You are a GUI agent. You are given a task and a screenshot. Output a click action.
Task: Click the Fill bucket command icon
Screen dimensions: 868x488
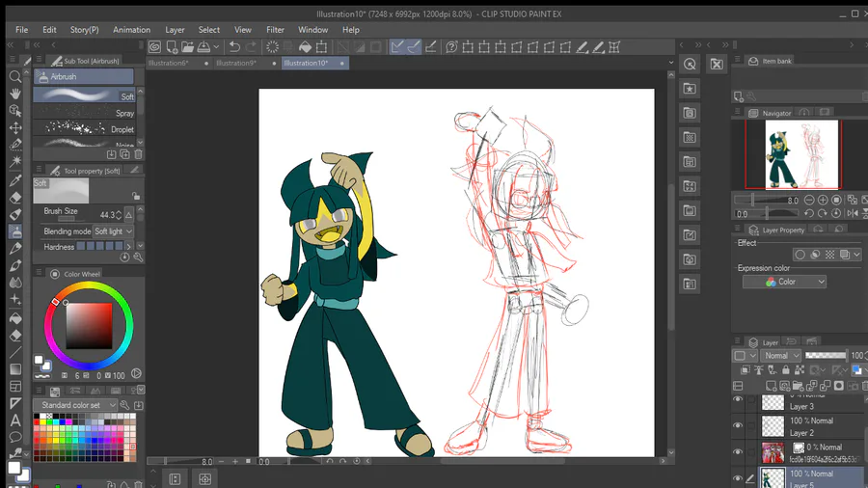305,47
